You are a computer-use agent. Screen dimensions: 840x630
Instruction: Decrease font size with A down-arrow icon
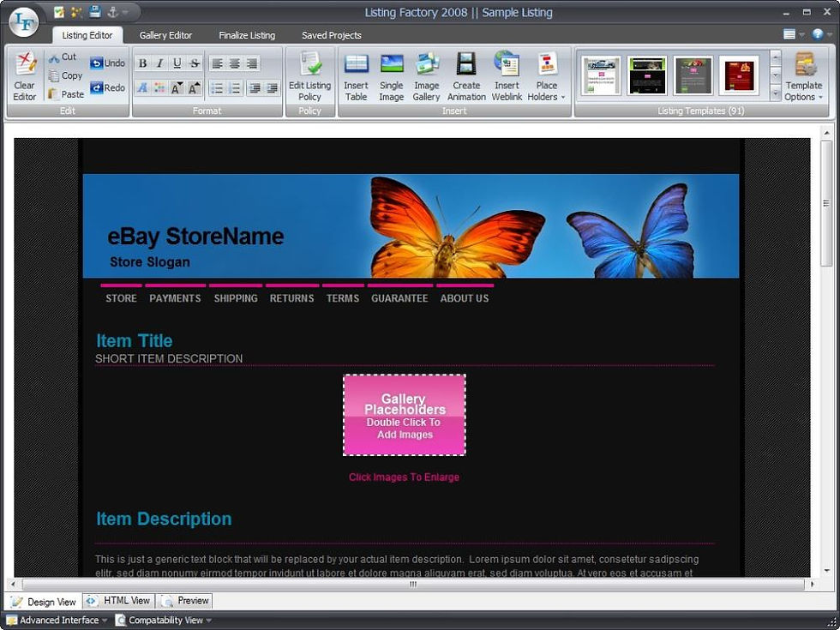click(x=177, y=87)
